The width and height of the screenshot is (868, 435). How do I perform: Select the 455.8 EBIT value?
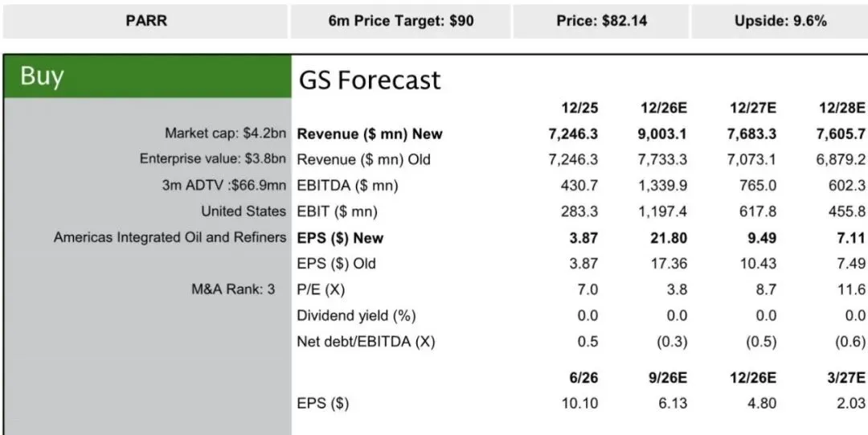[x=847, y=211]
